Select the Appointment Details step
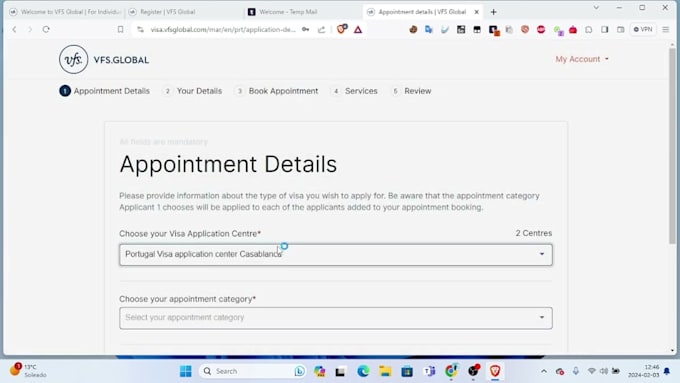Screen dimensions: 680x383 pos(105,91)
